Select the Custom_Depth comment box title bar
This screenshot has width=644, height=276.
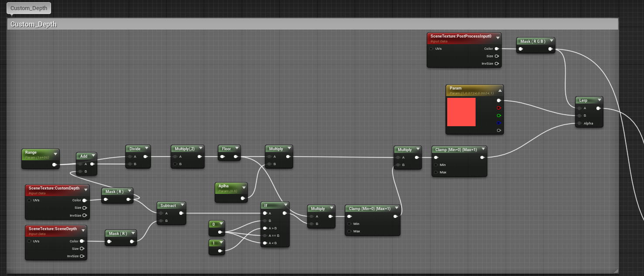click(313, 24)
